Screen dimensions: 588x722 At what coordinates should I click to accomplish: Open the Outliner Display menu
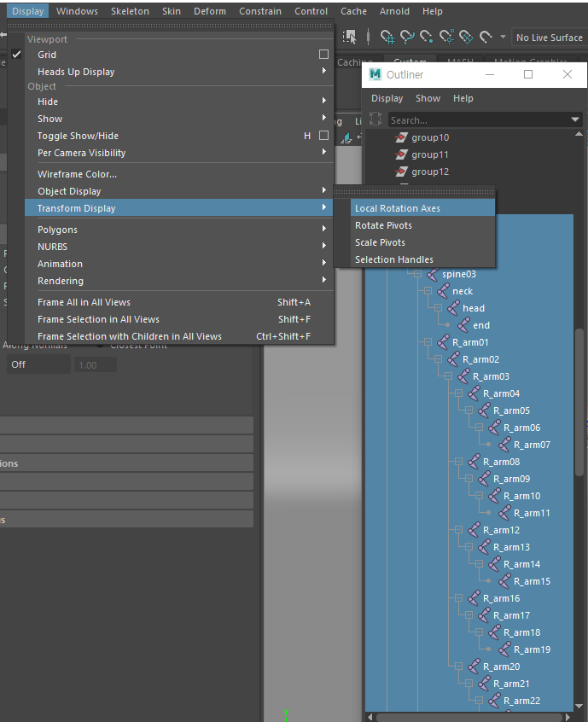pyautogui.click(x=387, y=98)
